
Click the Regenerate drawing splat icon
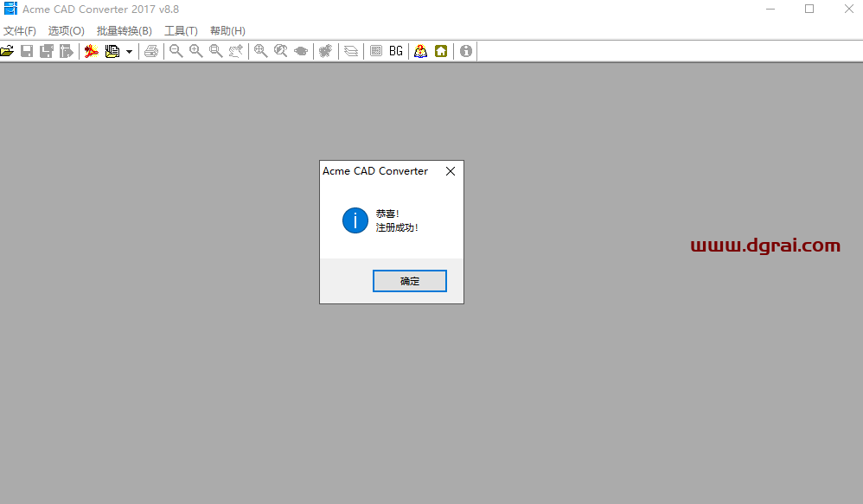(x=326, y=51)
